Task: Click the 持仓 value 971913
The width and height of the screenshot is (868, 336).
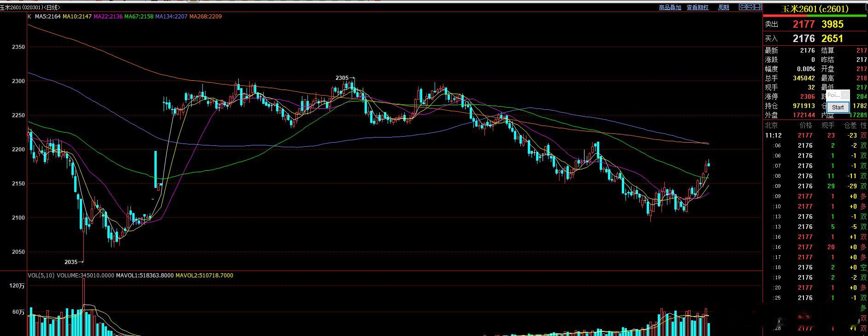Action: (804, 106)
